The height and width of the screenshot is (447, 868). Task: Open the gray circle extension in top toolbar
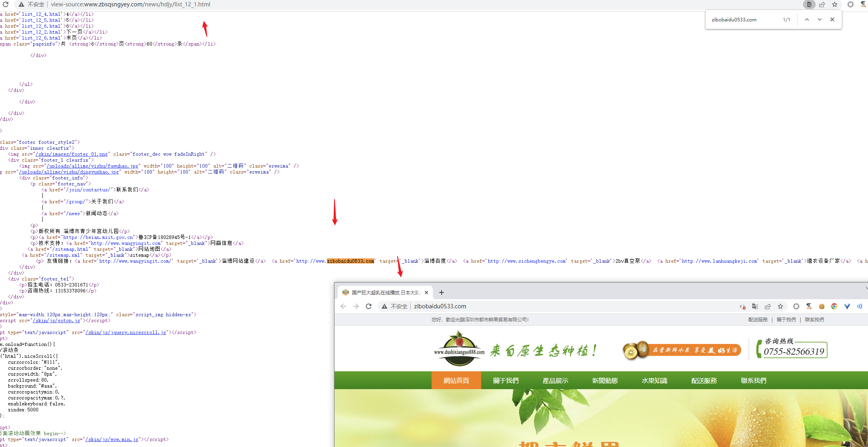851,4
